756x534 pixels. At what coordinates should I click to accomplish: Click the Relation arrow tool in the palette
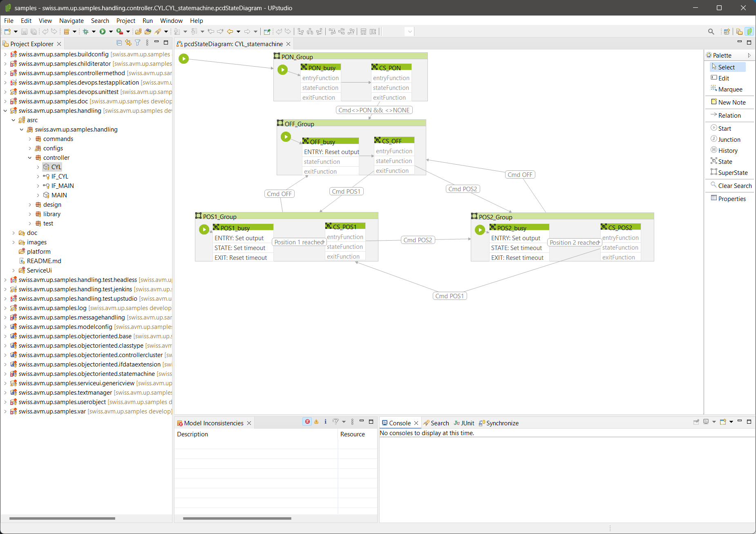tap(729, 116)
